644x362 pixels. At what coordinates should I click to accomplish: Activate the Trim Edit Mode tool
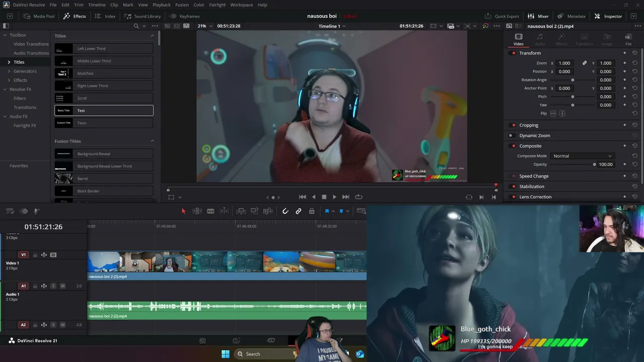point(197,211)
